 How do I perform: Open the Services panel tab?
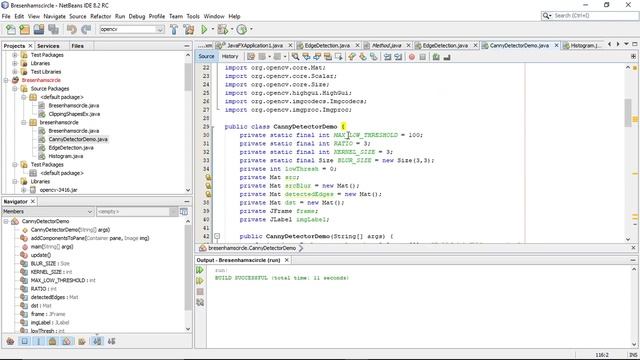click(48, 46)
